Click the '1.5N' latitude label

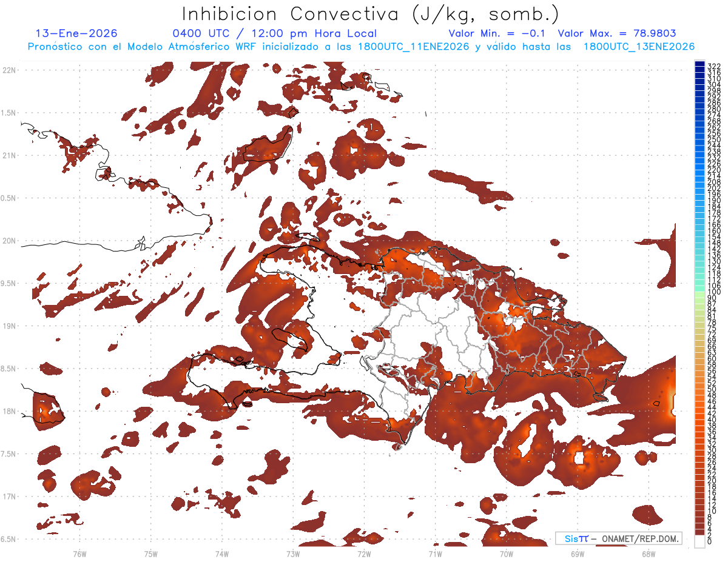[x=10, y=113]
